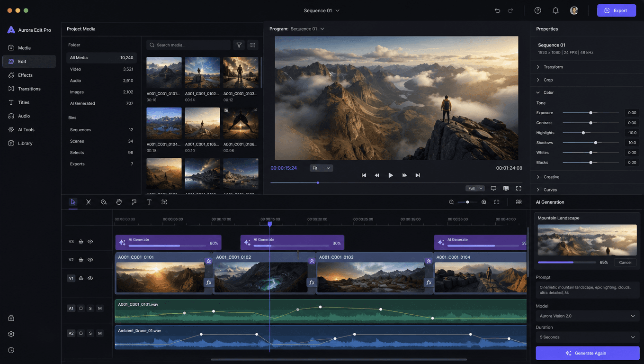Toggle visibility eye of track V3
This screenshot has width=644, height=364.
(x=90, y=242)
